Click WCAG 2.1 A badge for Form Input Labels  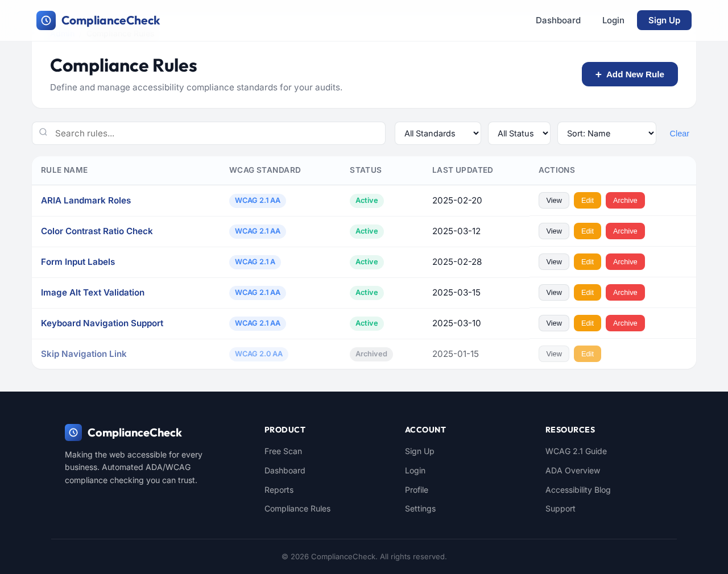point(255,262)
